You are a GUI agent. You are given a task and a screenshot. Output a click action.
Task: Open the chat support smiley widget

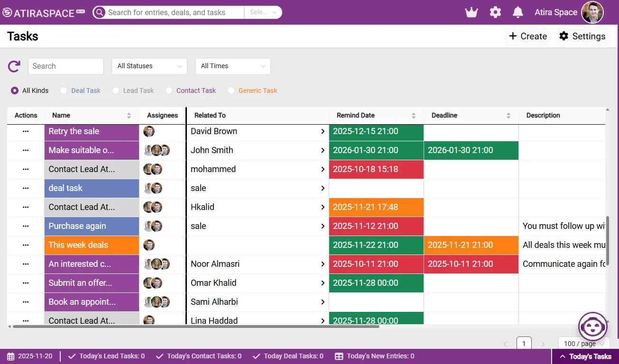592,327
